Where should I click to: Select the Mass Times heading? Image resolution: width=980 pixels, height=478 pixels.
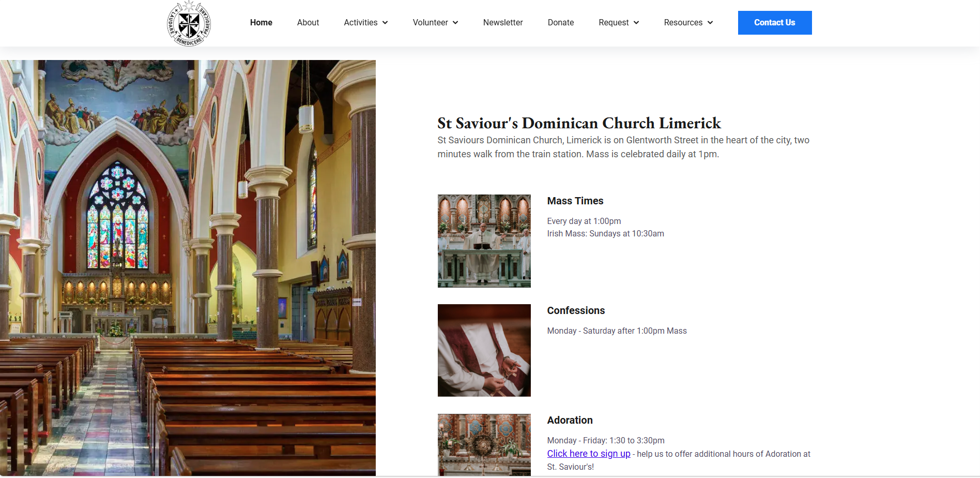(575, 201)
